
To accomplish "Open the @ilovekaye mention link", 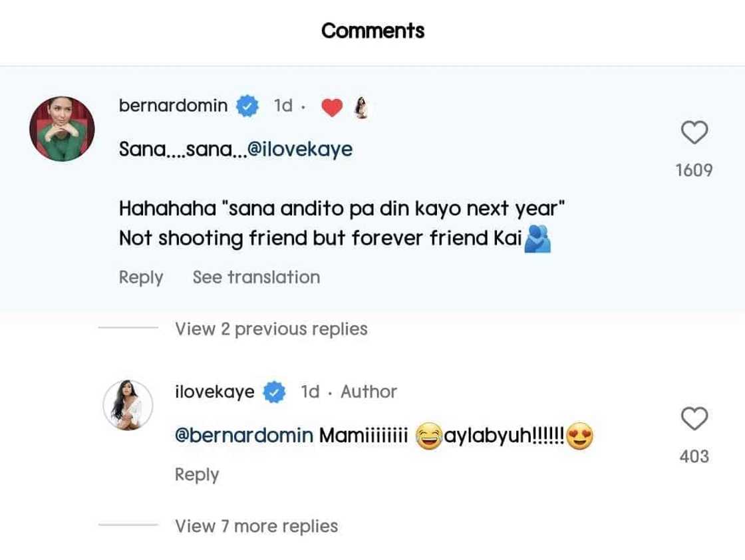I will pyautogui.click(x=299, y=149).
